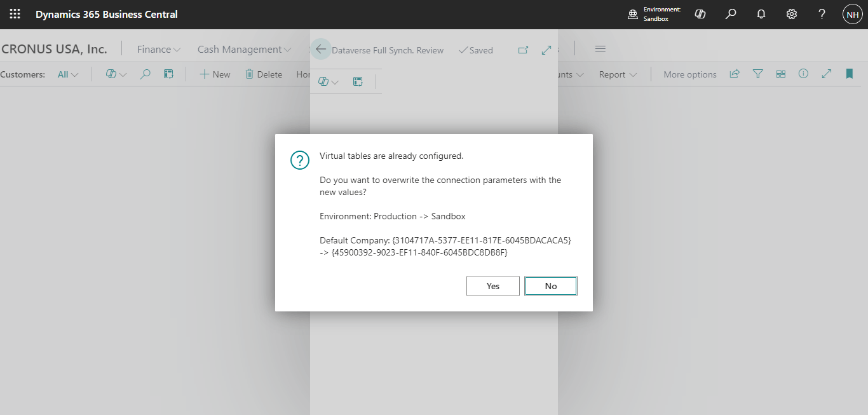868x415 pixels.
Task: Open the Report dropdown
Action: click(618, 74)
